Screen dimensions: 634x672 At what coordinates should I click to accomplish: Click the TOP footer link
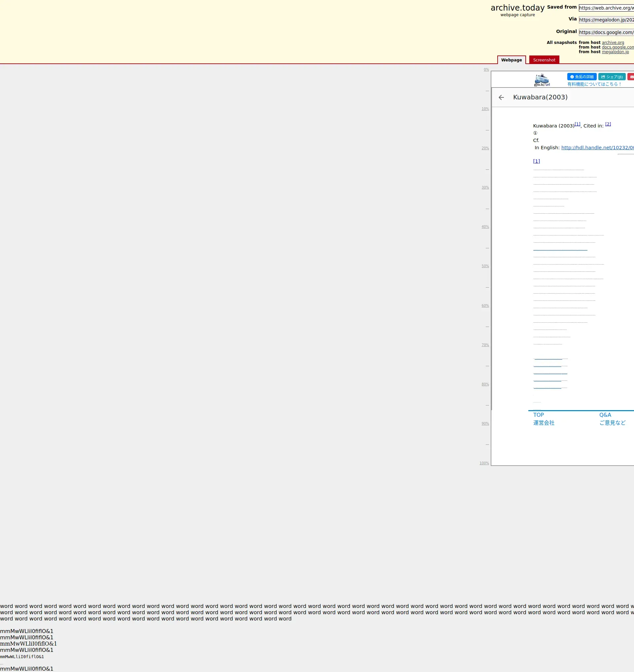pyautogui.click(x=538, y=415)
